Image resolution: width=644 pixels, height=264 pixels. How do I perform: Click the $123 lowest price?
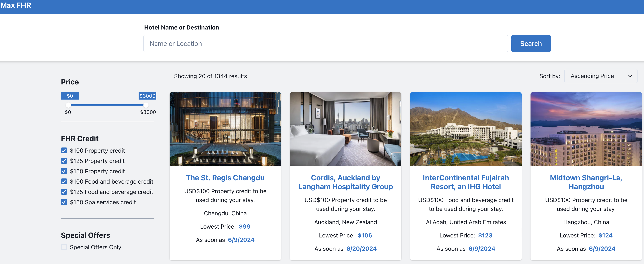click(485, 235)
